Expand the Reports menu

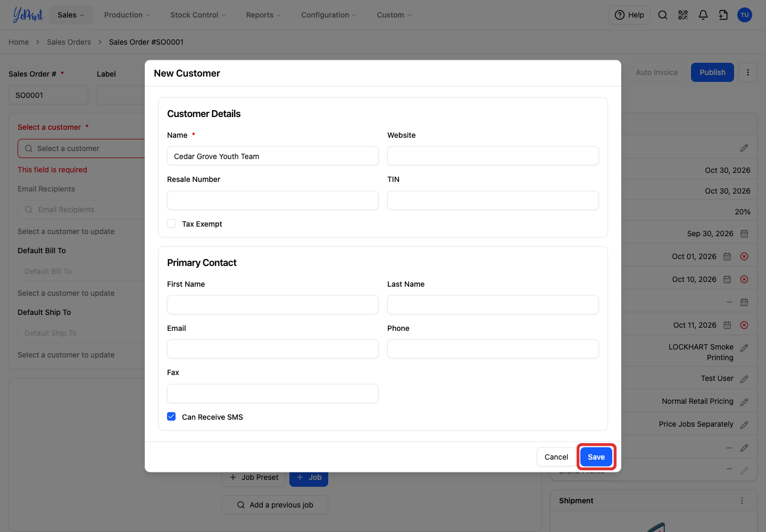[263, 15]
